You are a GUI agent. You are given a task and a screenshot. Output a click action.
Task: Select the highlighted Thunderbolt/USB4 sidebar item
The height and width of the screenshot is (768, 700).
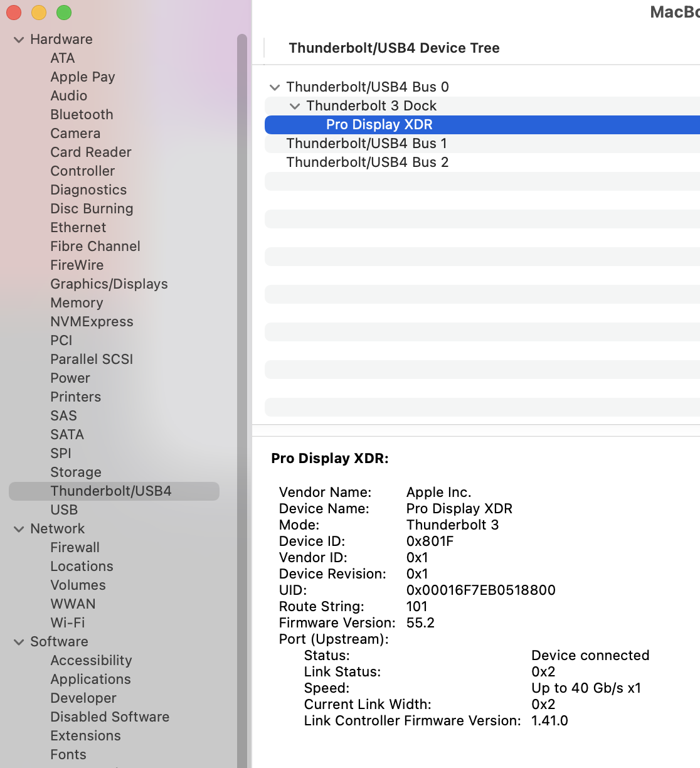click(114, 491)
